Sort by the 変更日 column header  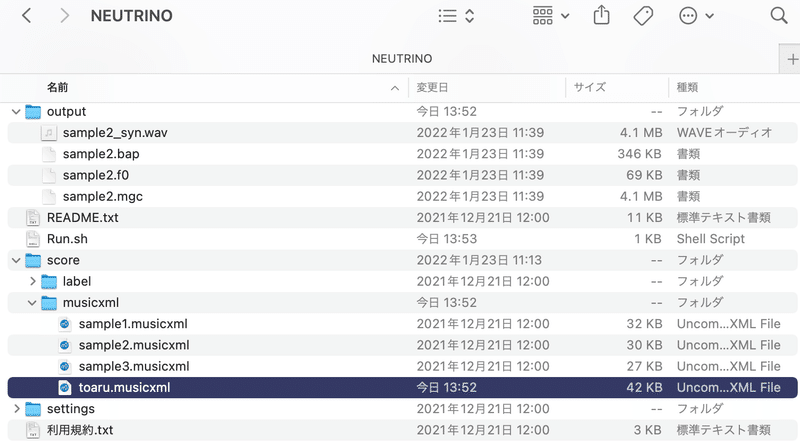coord(432,87)
